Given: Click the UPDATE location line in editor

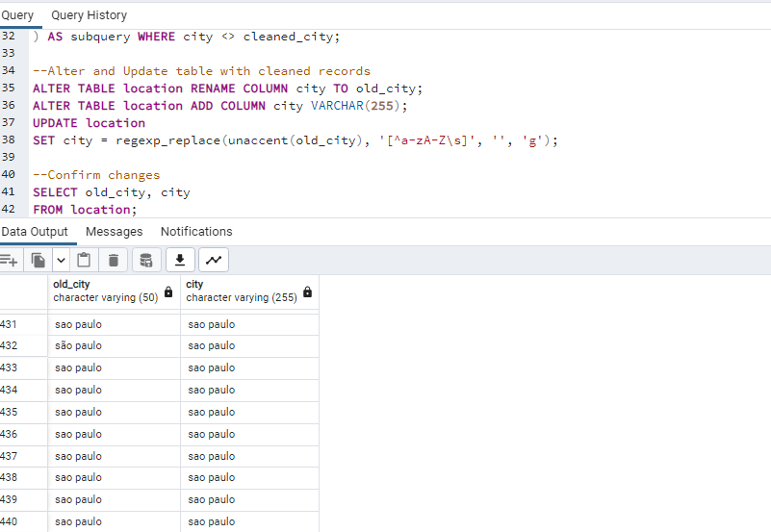Looking at the screenshot, I should (89, 123).
